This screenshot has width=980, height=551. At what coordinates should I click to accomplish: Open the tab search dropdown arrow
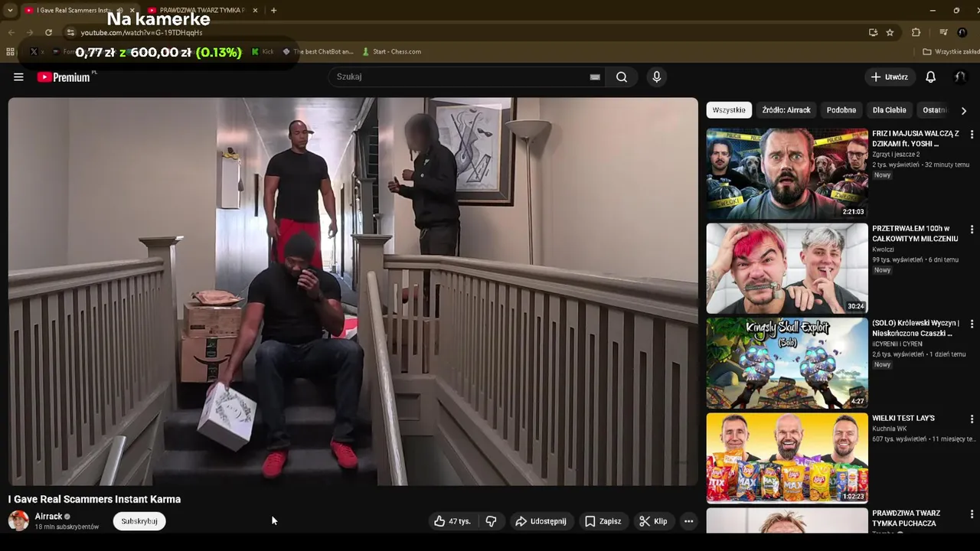(x=10, y=10)
